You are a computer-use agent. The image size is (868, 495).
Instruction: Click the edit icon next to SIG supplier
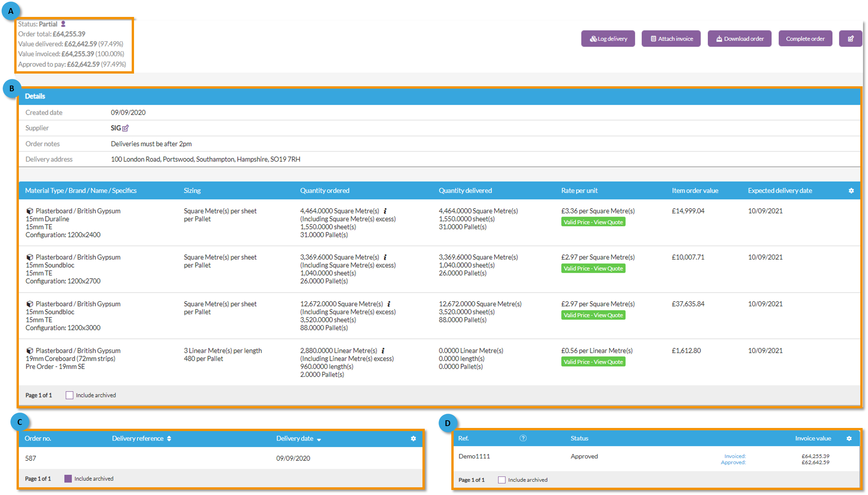[x=126, y=128]
